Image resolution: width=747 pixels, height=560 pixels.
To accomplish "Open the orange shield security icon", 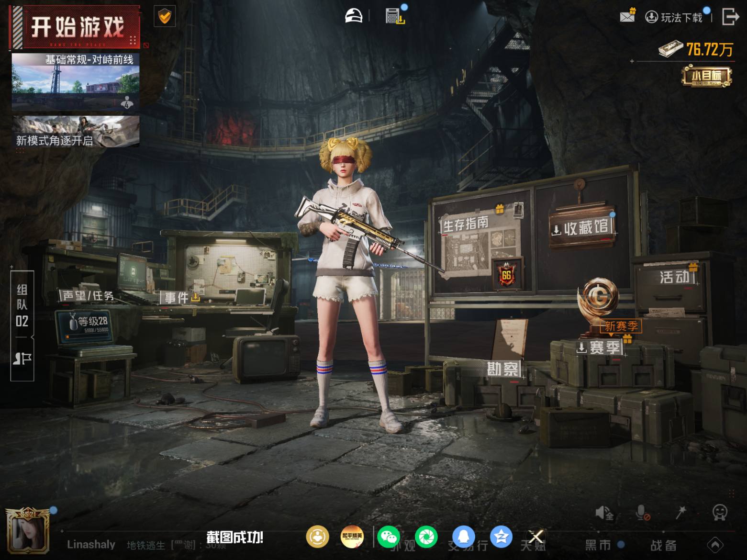I will click(x=164, y=17).
